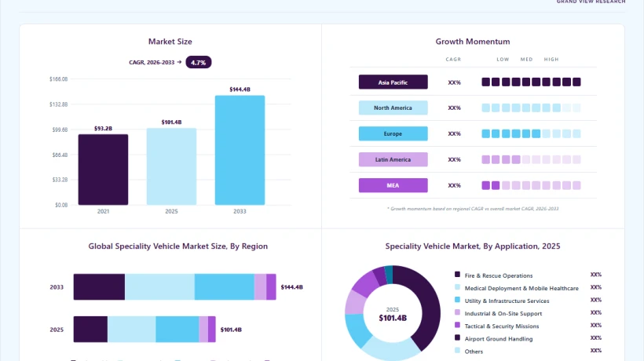
Task: Click the Airport Ground Handling legend swatch
Action: [458, 337]
